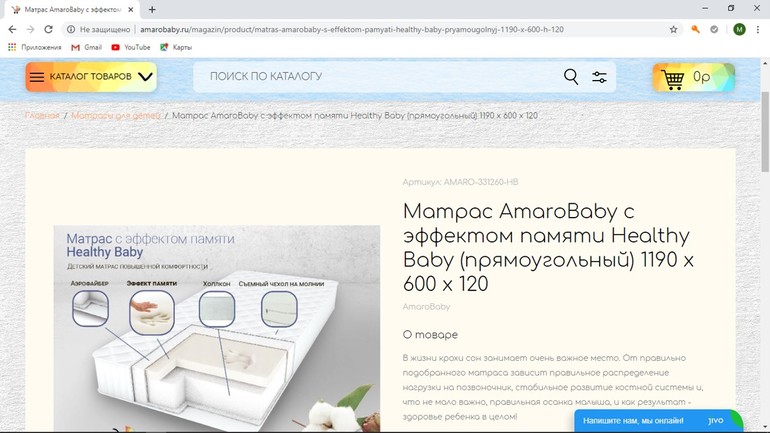Open search filter settings sliders icon

coord(599,77)
